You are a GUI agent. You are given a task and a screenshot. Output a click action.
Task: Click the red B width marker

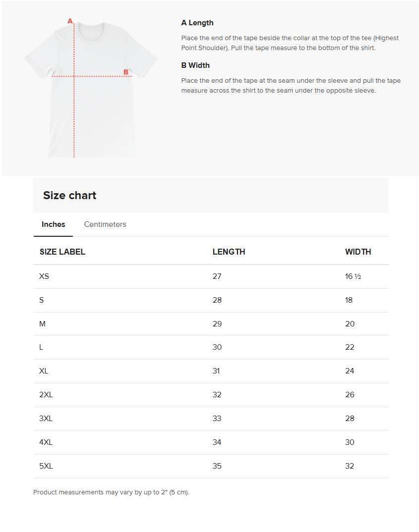click(x=125, y=72)
